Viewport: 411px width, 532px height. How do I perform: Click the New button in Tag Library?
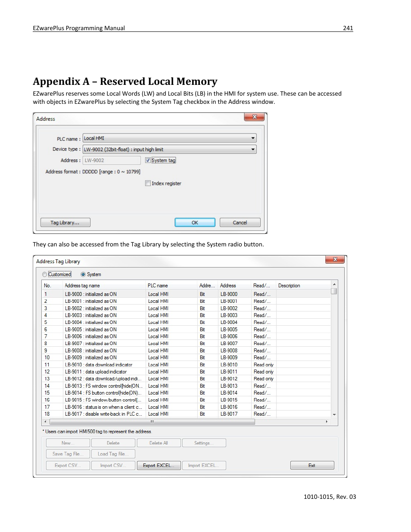68,443
